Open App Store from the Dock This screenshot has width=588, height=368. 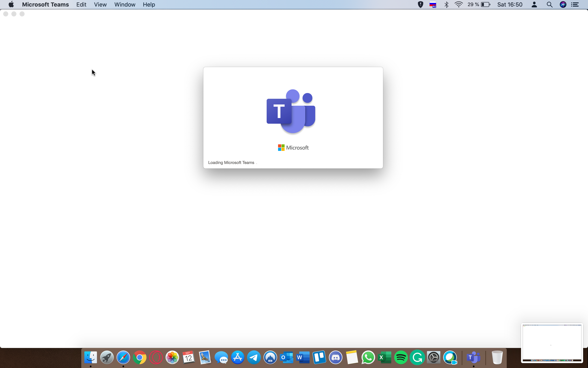(x=237, y=357)
